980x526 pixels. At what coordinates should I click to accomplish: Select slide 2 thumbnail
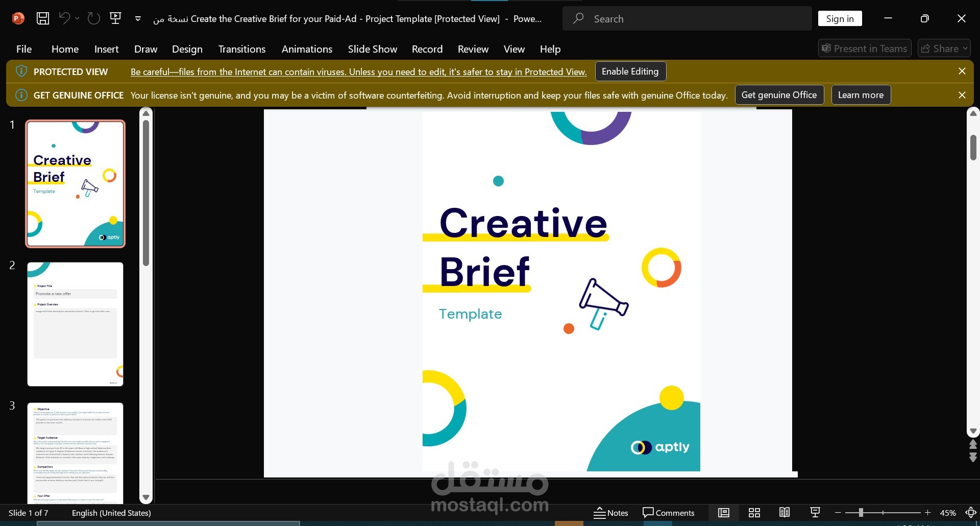76,324
